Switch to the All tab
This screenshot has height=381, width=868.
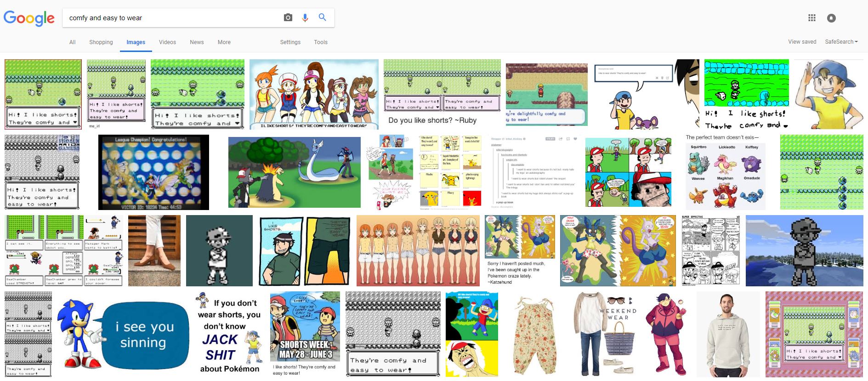click(x=72, y=42)
